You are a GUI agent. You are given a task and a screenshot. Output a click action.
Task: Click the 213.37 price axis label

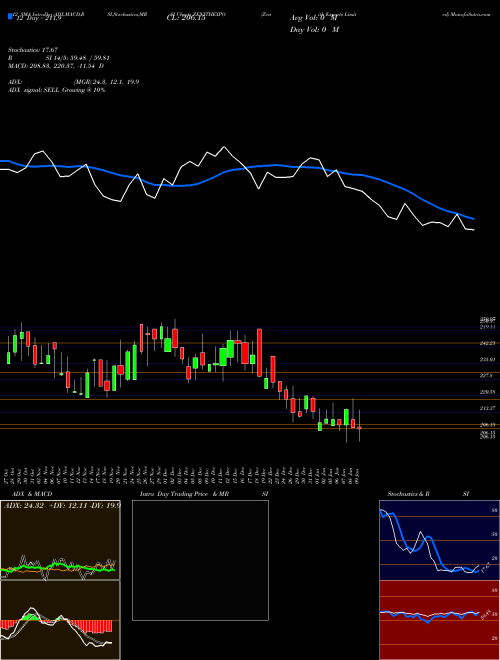coord(488,408)
